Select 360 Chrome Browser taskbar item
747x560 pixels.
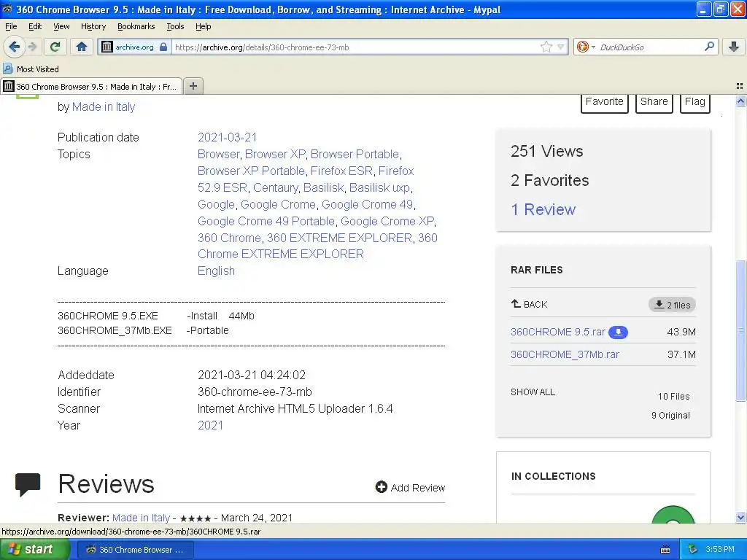(136, 550)
